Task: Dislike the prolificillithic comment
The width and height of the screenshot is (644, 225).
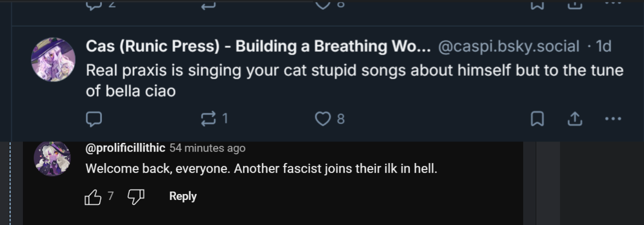Action: 136,196
